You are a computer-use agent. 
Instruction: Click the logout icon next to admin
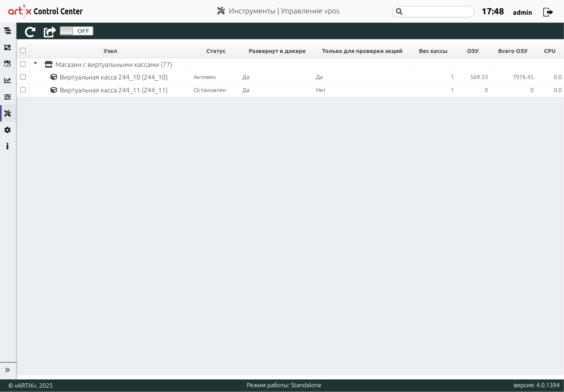pyautogui.click(x=548, y=12)
